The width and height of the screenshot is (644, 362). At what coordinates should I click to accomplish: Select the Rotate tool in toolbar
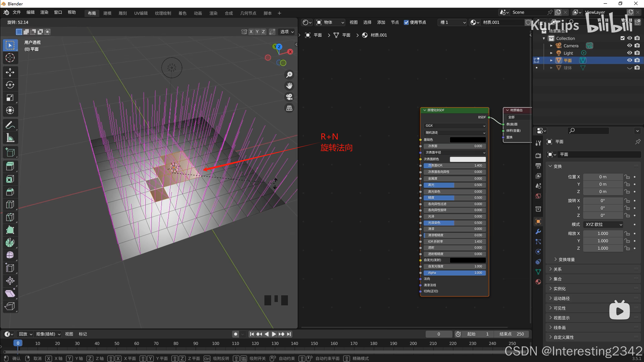10,85
